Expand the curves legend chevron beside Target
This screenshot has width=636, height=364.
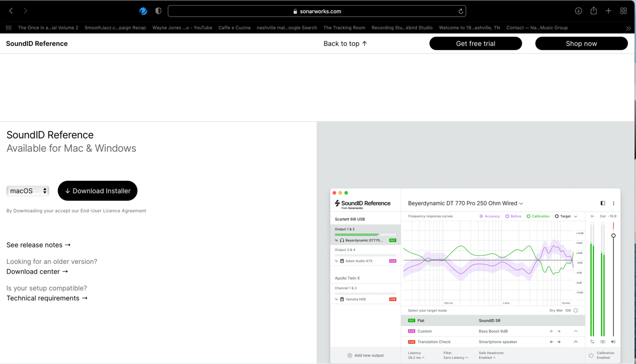point(576,217)
